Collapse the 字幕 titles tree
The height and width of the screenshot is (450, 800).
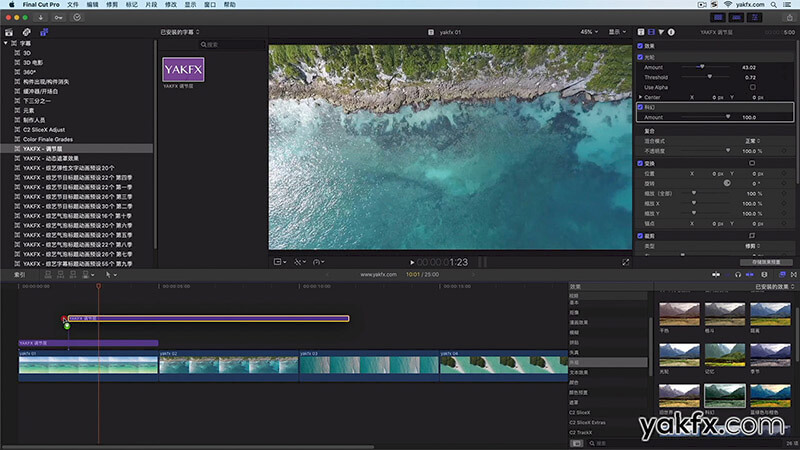[6, 43]
